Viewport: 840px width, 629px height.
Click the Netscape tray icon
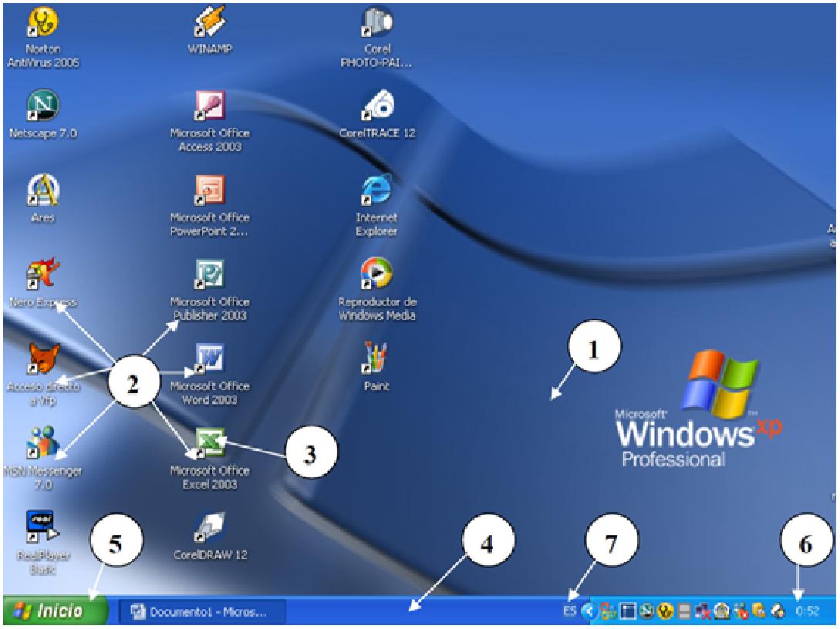pyautogui.click(x=647, y=610)
